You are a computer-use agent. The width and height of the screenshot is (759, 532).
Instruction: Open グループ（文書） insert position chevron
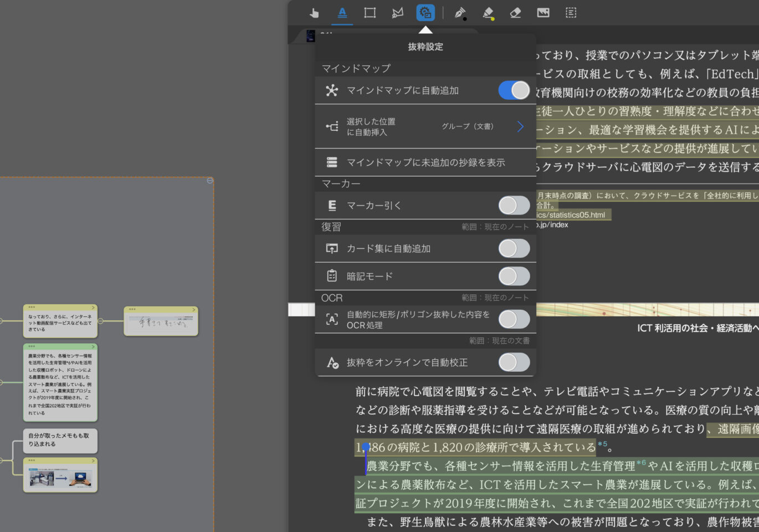pyautogui.click(x=520, y=127)
